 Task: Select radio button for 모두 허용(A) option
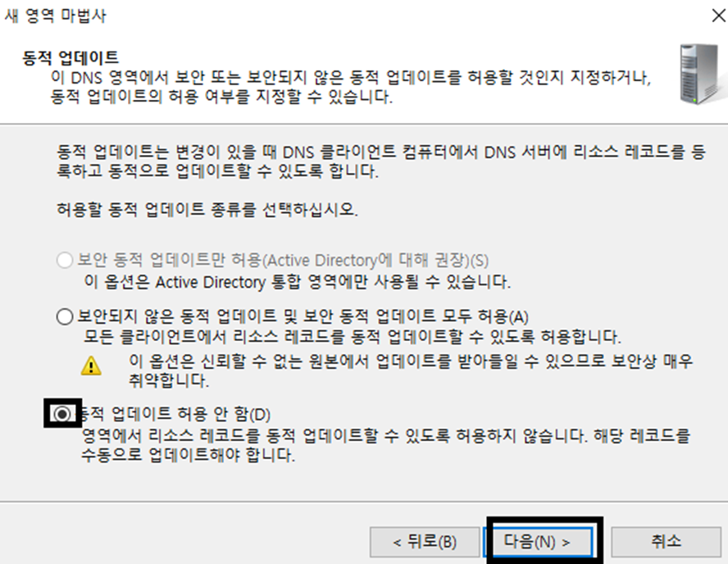coord(65,316)
